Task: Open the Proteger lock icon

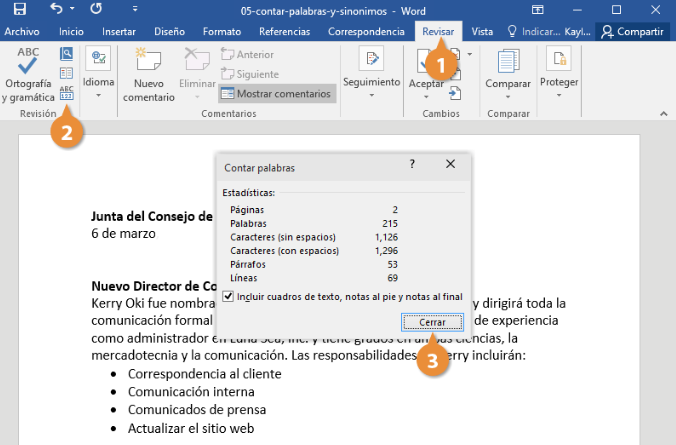Action: (559, 58)
